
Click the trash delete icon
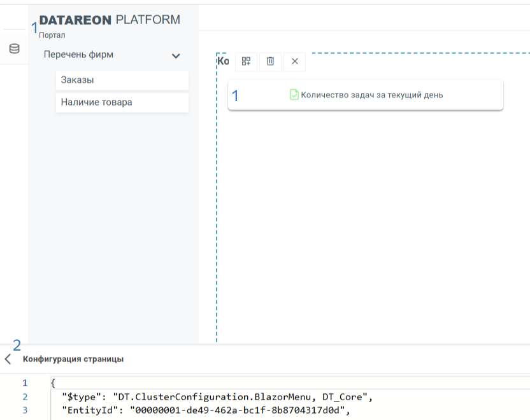270,61
